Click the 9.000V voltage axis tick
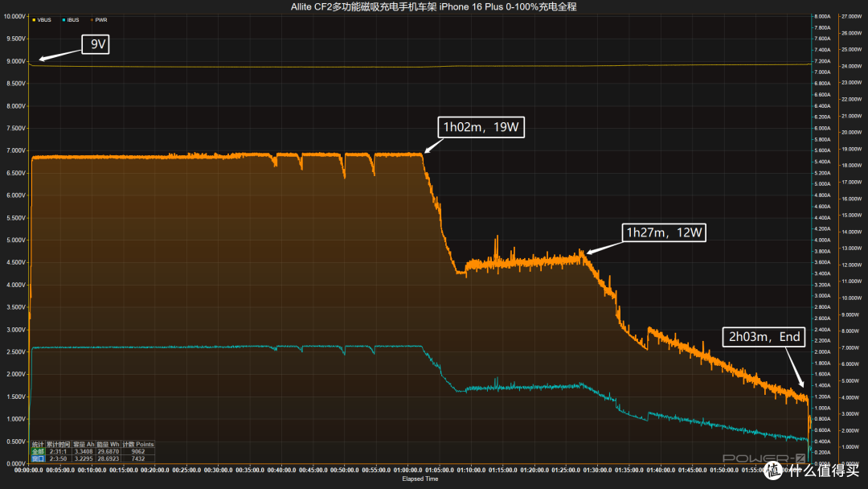 click(x=15, y=61)
